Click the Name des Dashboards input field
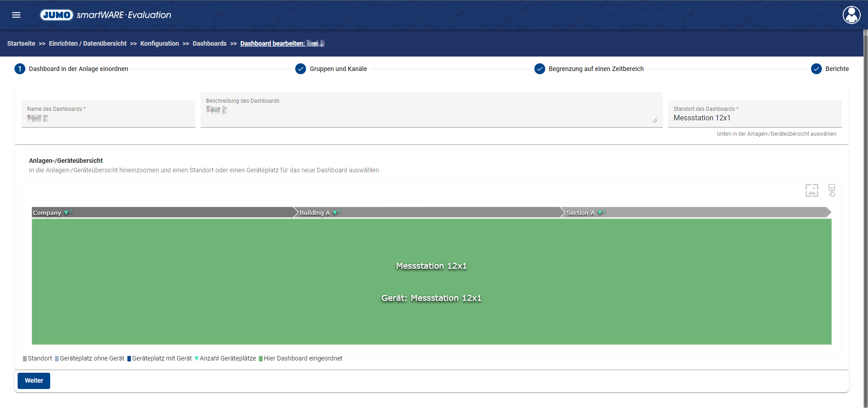The width and height of the screenshot is (868, 408). tap(108, 118)
